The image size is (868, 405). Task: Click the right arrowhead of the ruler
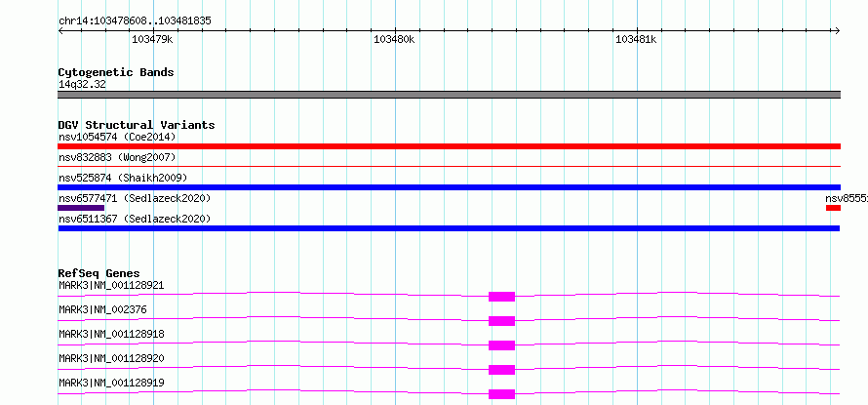(838, 30)
